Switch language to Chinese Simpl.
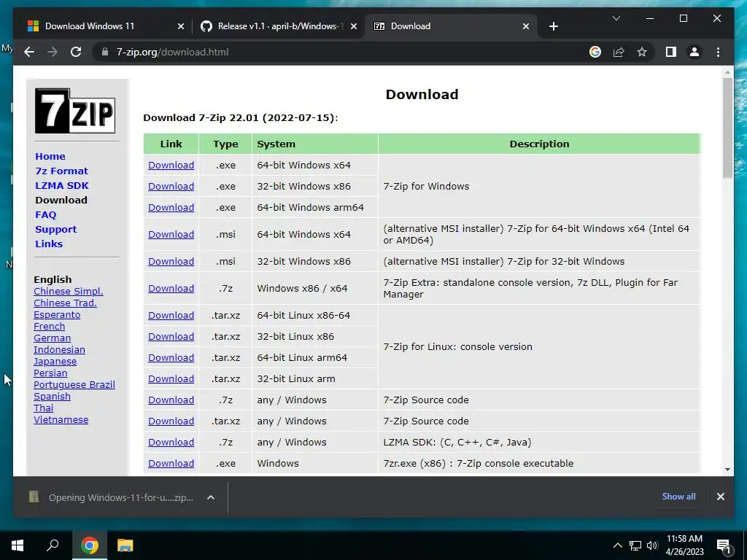The width and height of the screenshot is (747, 560). 68,291
